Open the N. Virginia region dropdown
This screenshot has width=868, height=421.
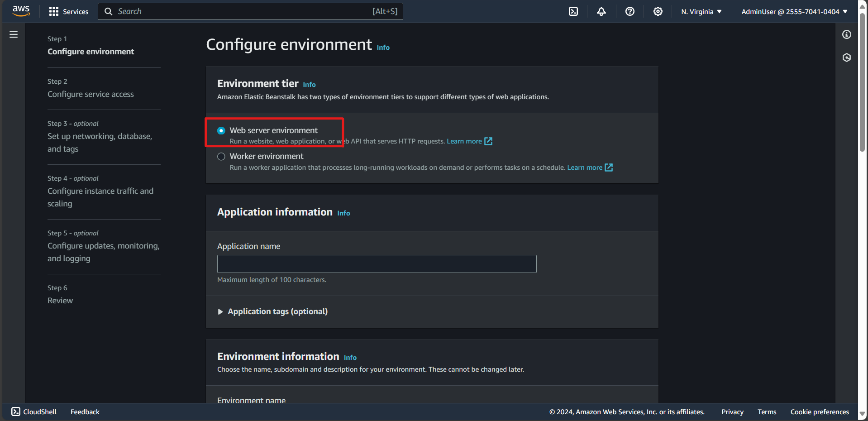(701, 12)
